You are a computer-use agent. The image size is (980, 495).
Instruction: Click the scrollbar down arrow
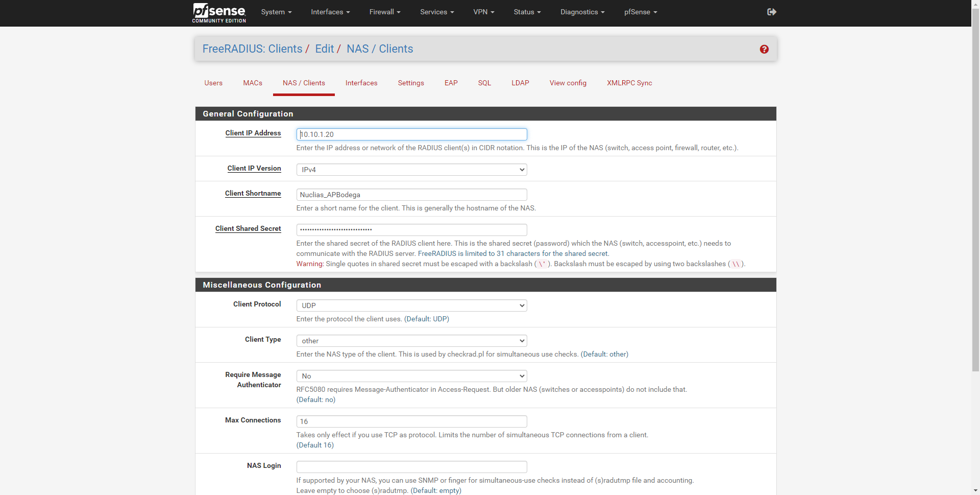pyautogui.click(x=975, y=491)
